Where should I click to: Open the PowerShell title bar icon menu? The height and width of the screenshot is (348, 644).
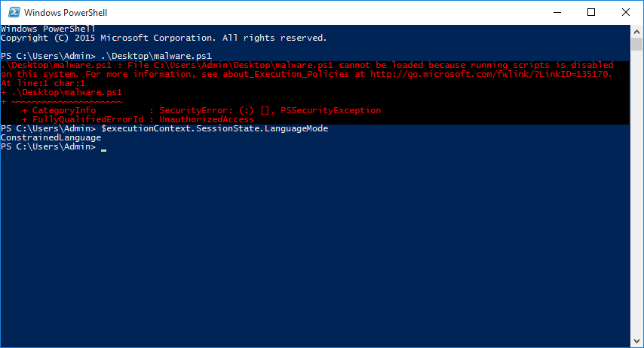tap(11, 13)
